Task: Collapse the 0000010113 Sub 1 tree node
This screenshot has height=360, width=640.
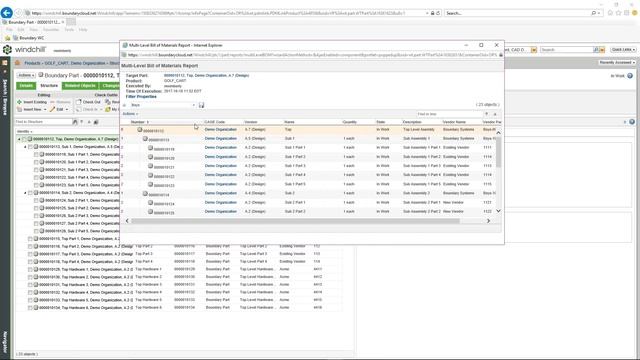Action: pyautogui.click(x=25, y=147)
